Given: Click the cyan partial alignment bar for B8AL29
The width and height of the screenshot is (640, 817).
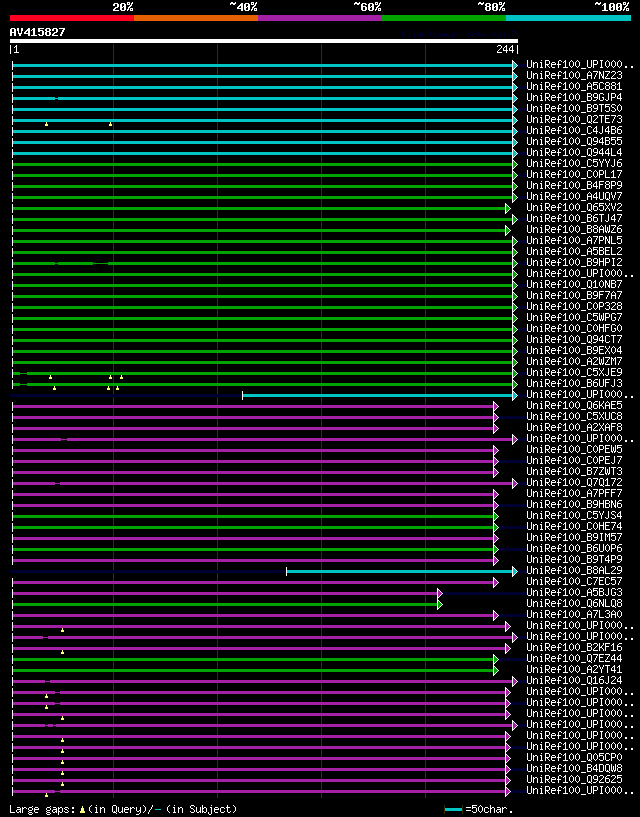Looking at the screenshot, I should 399,572.
